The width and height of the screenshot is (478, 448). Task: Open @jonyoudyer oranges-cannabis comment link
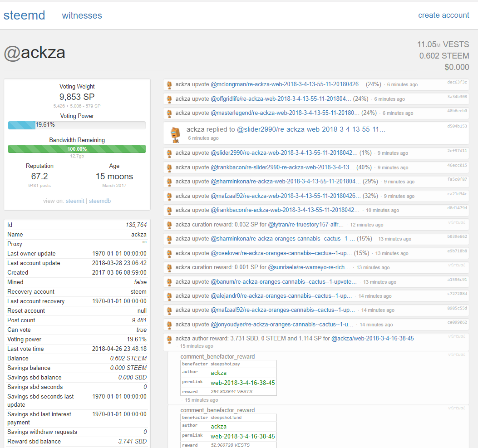[x=282, y=325]
